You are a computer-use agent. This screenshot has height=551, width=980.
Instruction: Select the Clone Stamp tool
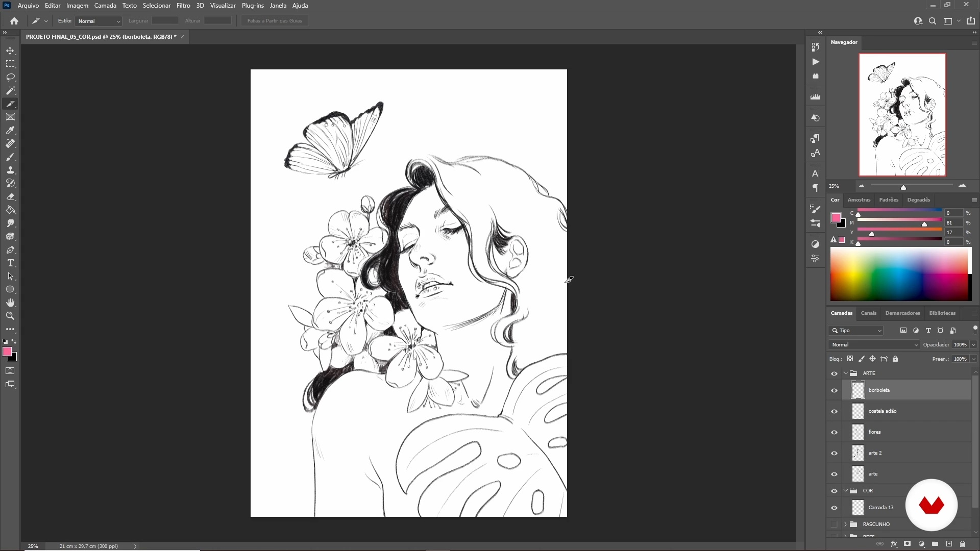[x=10, y=170]
